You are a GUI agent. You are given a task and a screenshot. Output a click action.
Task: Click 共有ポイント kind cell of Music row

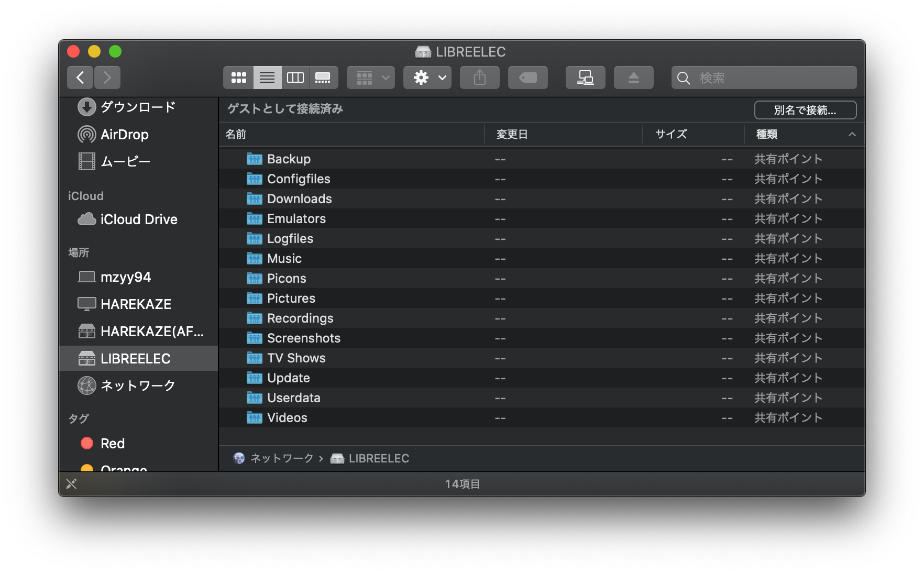coord(788,258)
